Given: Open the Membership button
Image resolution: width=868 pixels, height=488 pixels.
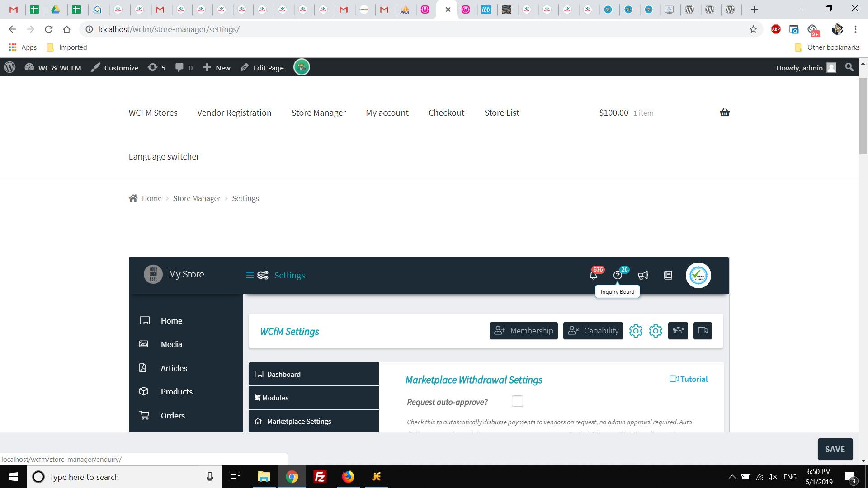Looking at the screenshot, I should click(x=524, y=331).
